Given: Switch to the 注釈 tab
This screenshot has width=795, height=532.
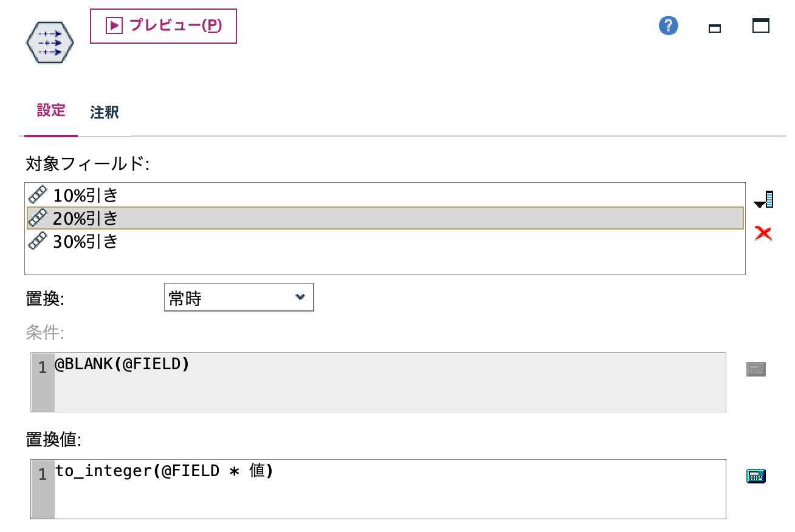Looking at the screenshot, I should tap(104, 113).
